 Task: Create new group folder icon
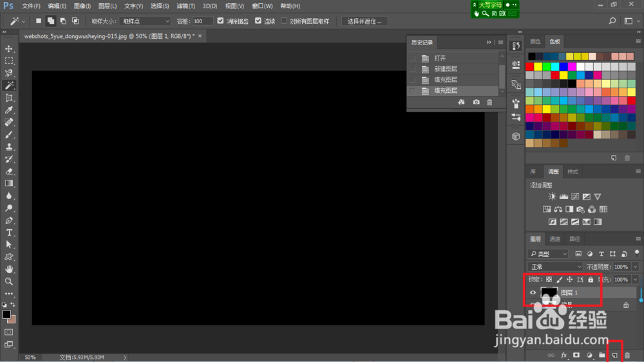[601, 355]
